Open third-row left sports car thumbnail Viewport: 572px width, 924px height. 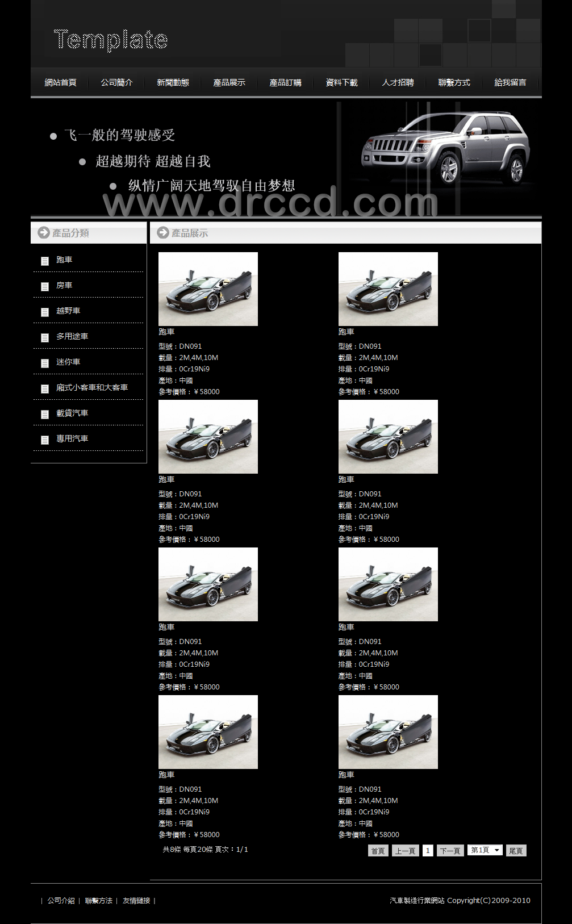[x=208, y=584]
